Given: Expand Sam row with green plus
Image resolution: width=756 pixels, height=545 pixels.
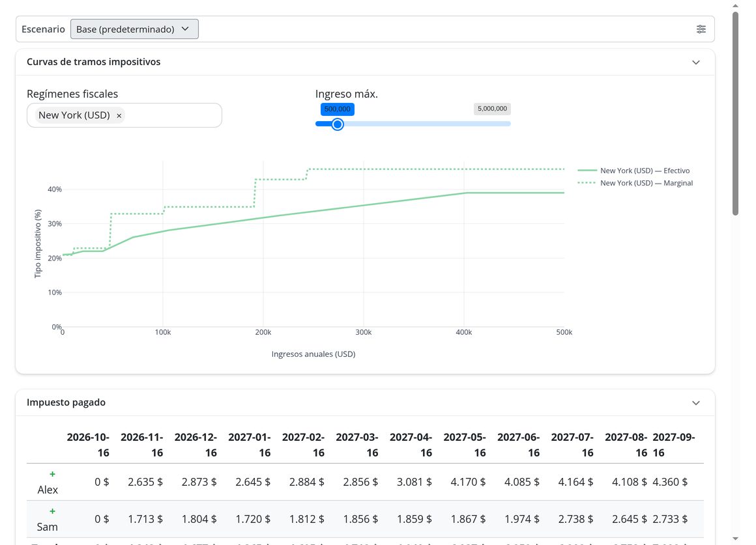Looking at the screenshot, I should pyautogui.click(x=52, y=511).
